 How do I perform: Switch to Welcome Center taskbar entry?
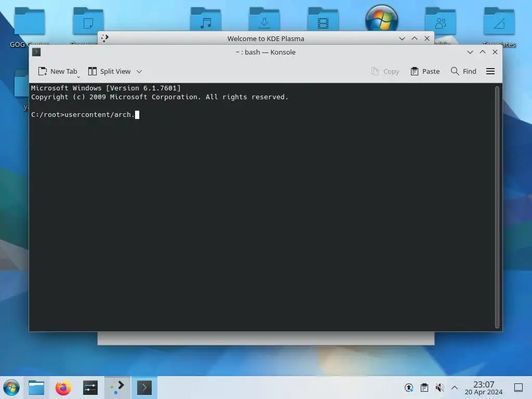[117, 388]
